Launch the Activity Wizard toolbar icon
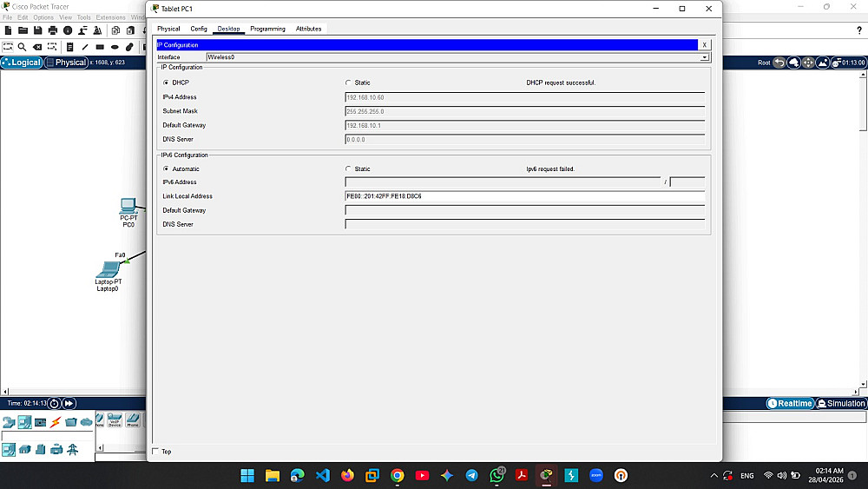868x489 pixels. (x=82, y=30)
